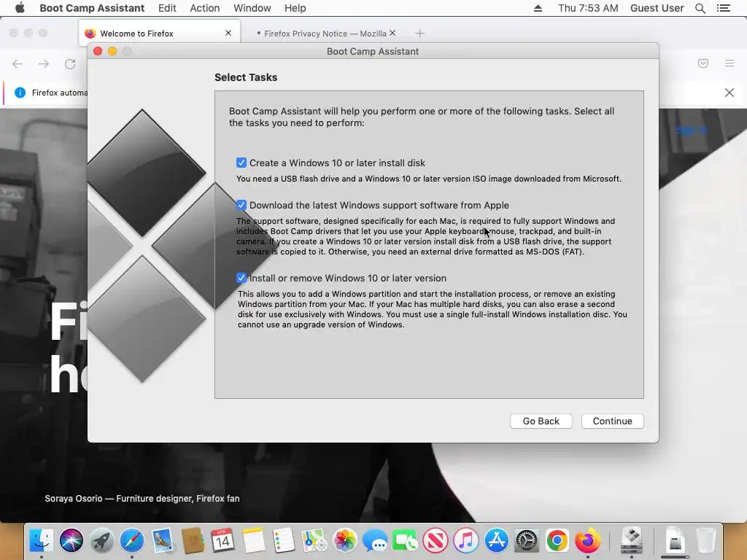Uncheck Install or remove Windows 10 checkbox
747x560 pixels.
pos(241,278)
